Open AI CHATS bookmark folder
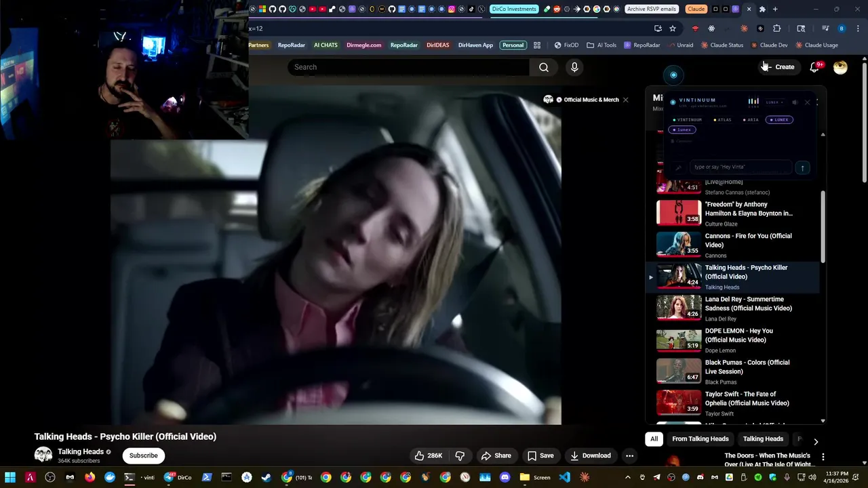Image resolution: width=868 pixels, height=488 pixels. click(325, 45)
